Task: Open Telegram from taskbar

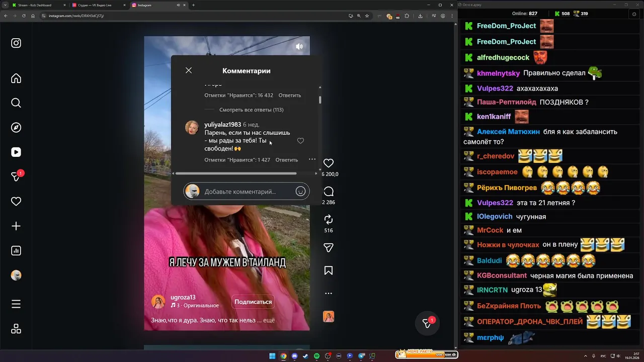Action: pos(361,356)
